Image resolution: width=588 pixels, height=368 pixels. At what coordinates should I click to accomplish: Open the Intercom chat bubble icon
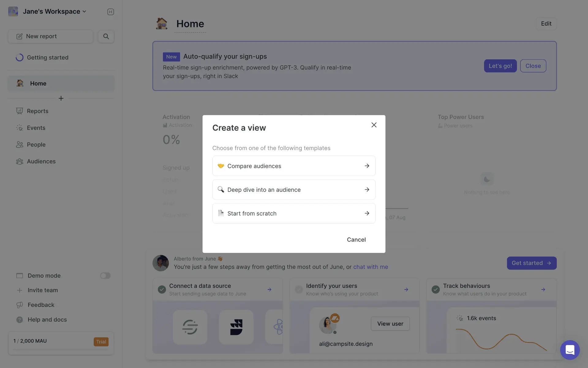click(570, 350)
